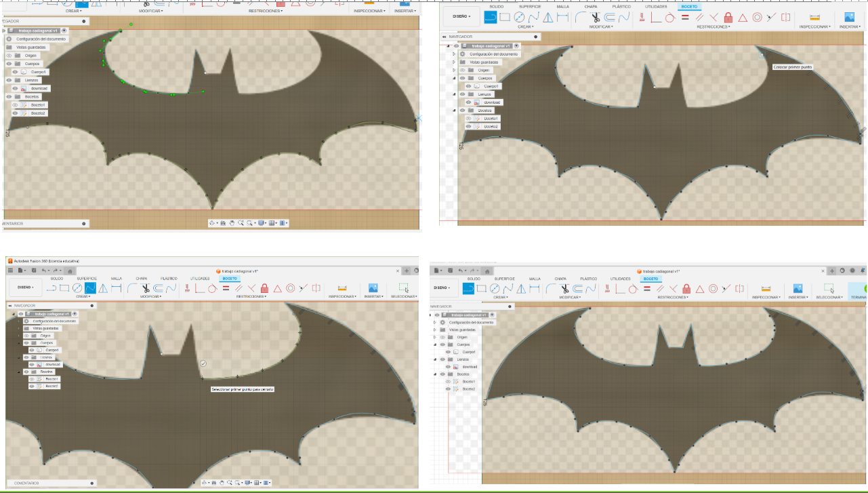
Task: Switch to the CHAPA tab in bottom-left window
Action: coord(142,278)
